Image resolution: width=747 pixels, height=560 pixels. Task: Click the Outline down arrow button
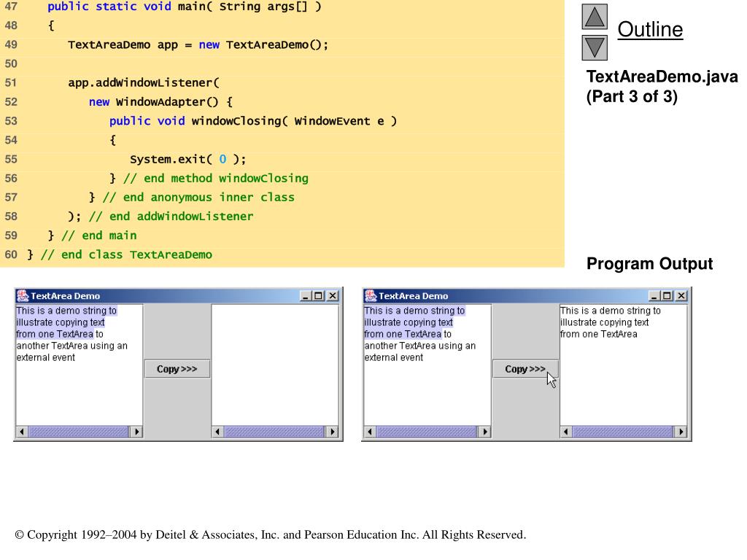coord(595,47)
